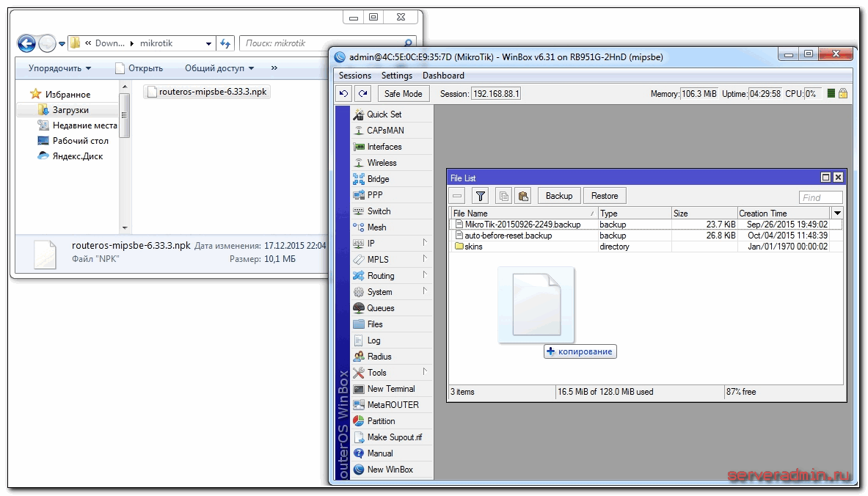Open the Settings menu in WinBox
This screenshot has height=496, width=868.
pyautogui.click(x=397, y=76)
